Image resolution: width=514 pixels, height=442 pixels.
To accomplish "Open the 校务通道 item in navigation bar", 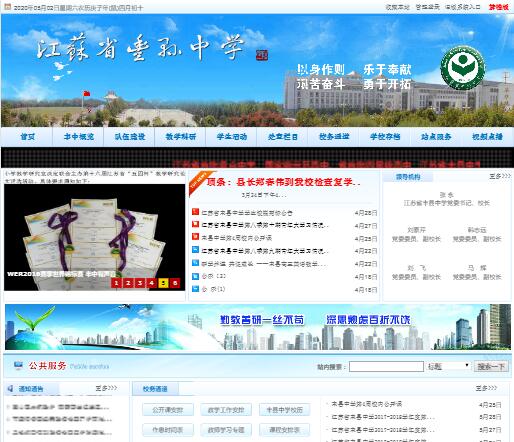I will click(334, 137).
